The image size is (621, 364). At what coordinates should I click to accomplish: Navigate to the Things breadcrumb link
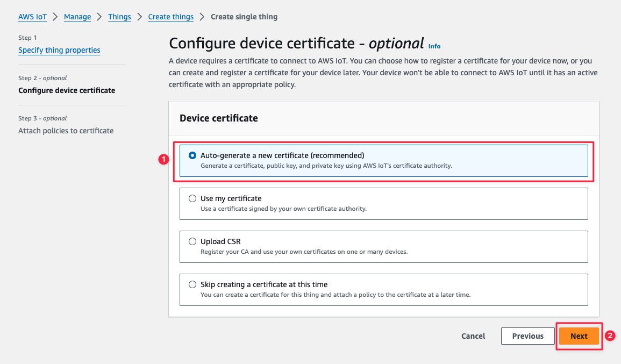119,17
